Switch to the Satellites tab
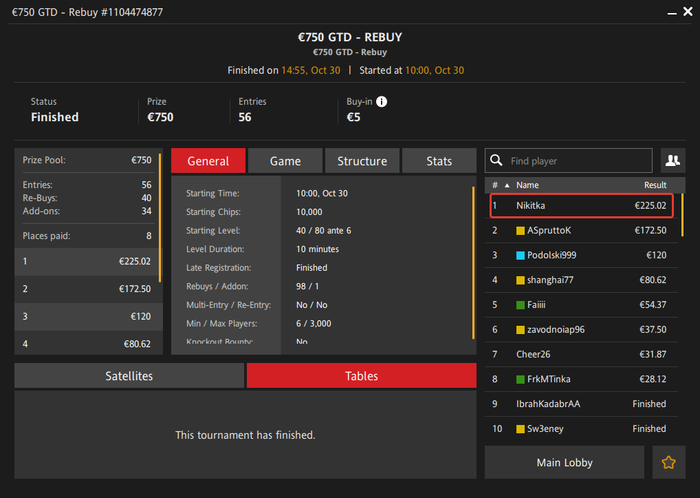The height and width of the screenshot is (498, 700). coord(129,376)
